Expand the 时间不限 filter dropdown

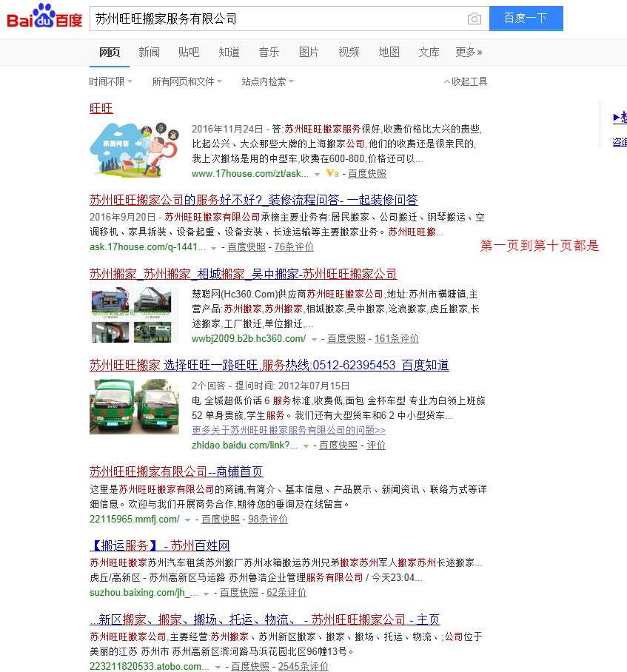click(x=111, y=81)
